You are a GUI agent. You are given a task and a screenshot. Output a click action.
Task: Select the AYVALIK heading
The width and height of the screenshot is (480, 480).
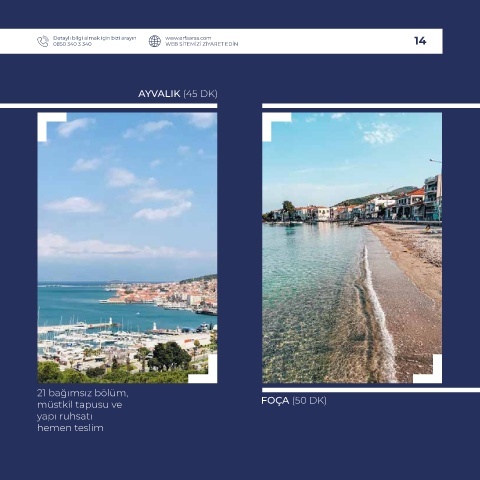(159, 94)
